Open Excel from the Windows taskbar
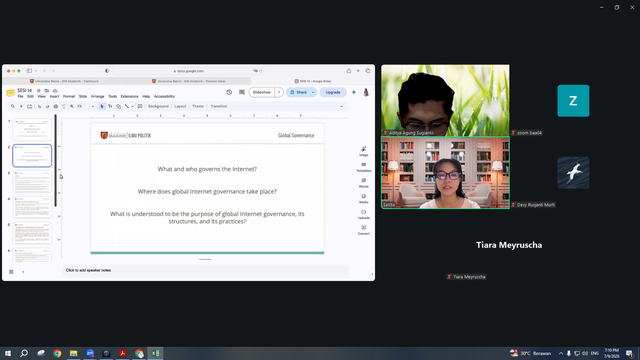 click(x=155, y=353)
